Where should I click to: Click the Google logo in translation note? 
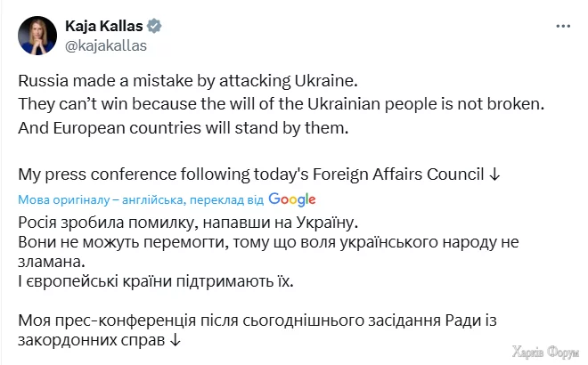click(290, 199)
